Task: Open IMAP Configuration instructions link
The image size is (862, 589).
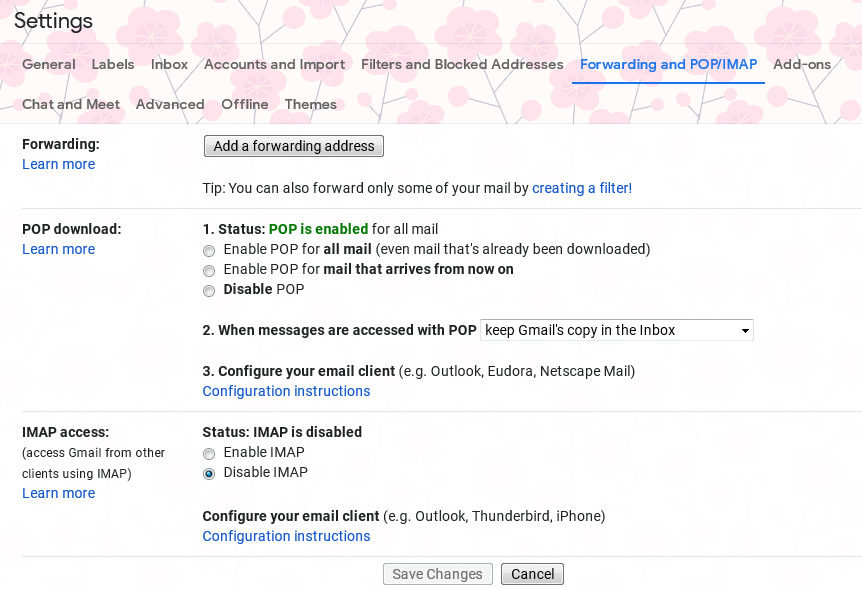Action: (286, 536)
